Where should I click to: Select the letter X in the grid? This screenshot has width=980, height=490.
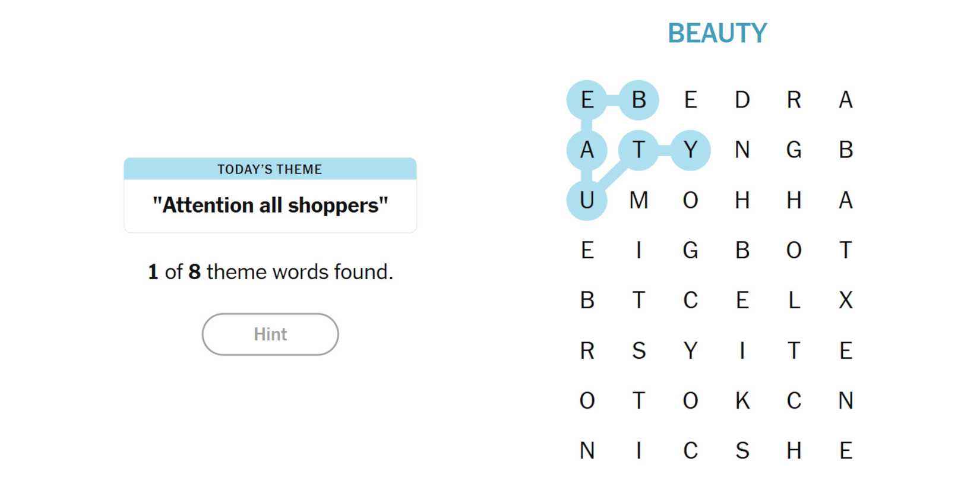(x=845, y=301)
